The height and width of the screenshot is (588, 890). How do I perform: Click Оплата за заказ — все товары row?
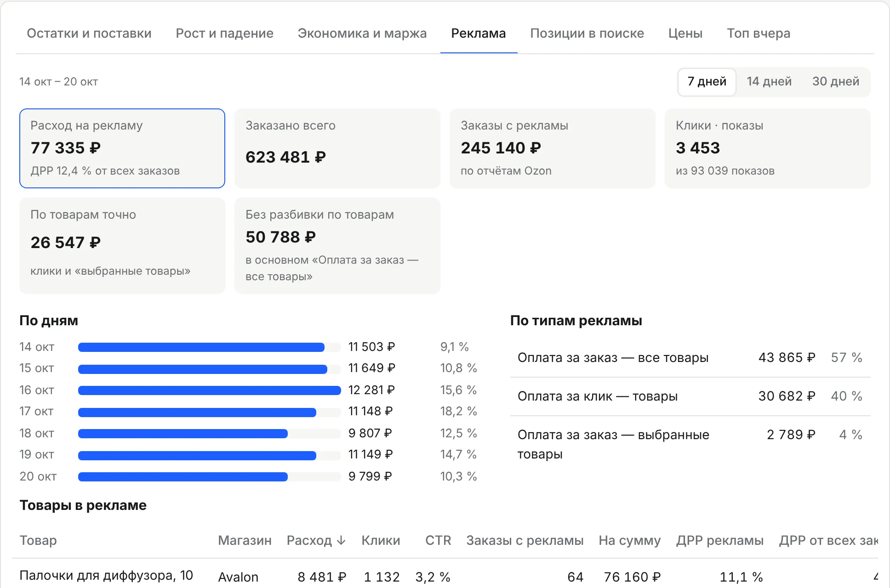(x=690, y=358)
